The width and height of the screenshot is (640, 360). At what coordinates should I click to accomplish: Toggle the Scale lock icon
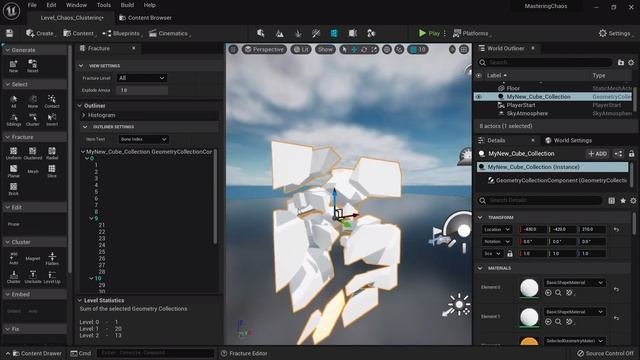click(510, 253)
